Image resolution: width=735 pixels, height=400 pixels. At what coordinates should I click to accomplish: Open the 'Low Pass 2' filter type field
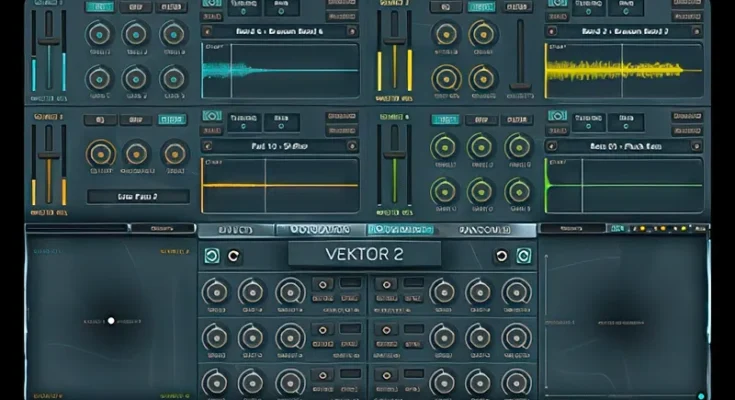pos(138,196)
